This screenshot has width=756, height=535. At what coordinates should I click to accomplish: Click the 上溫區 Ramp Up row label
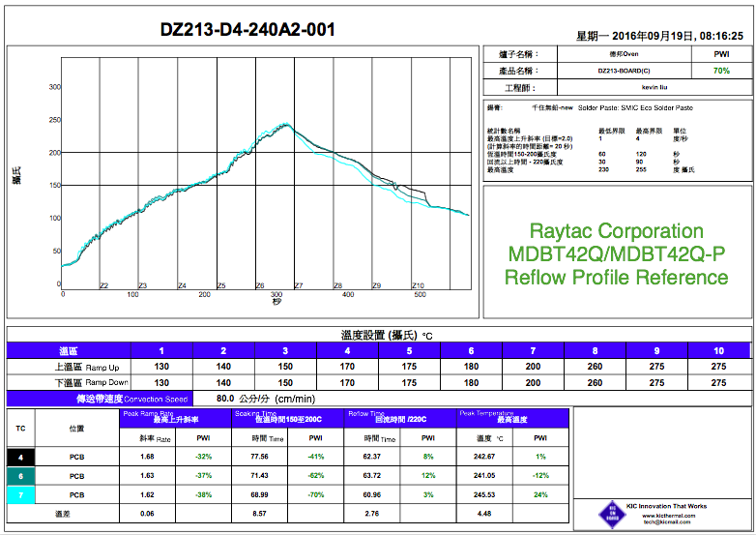point(87,367)
